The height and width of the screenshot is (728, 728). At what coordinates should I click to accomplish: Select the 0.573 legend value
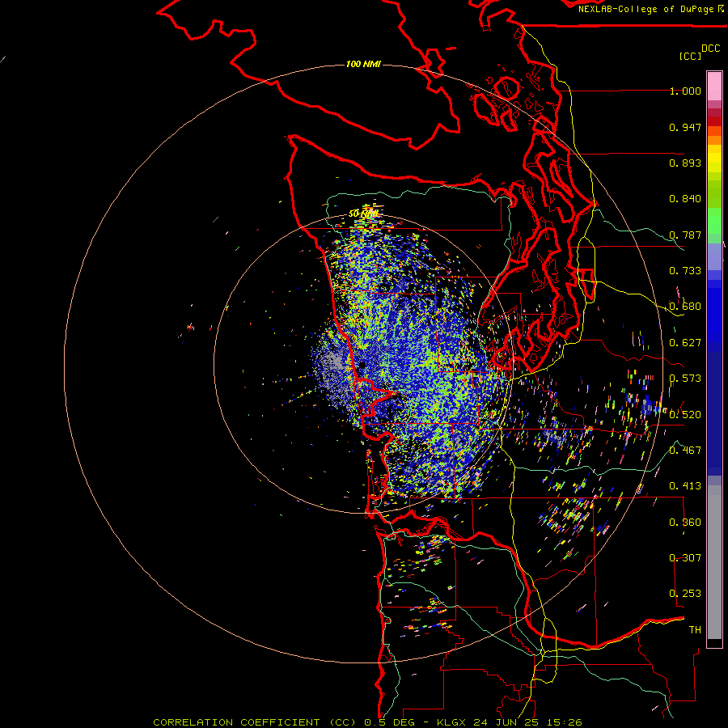685,379
